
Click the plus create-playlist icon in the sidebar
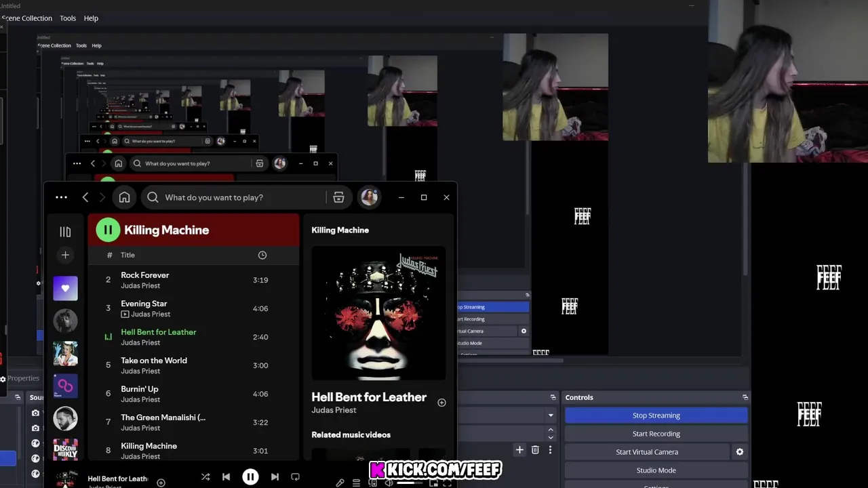click(65, 255)
